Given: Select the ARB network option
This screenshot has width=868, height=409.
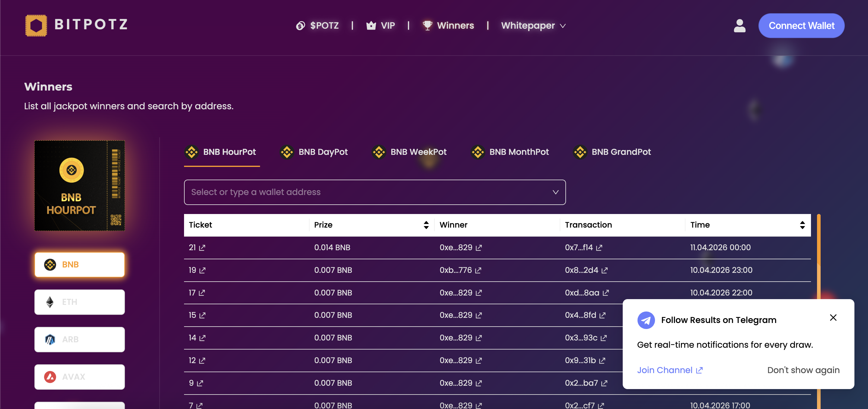Looking at the screenshot, I should [80, 339].
